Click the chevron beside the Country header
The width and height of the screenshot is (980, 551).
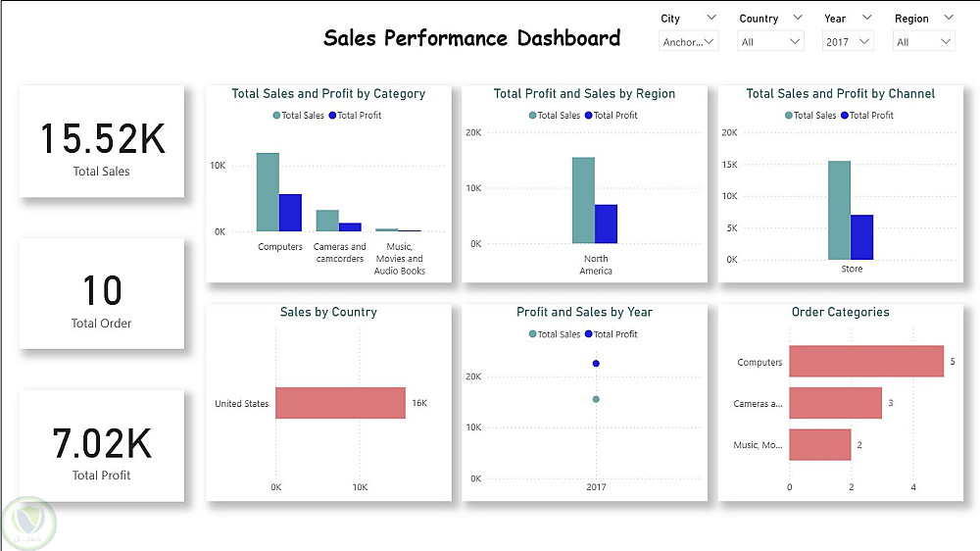(x=797, y=18)
